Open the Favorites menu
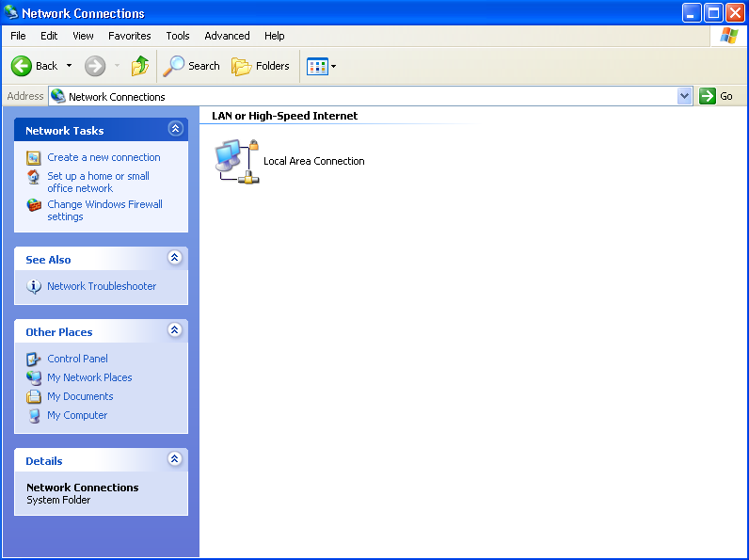Screen dimensions: 749x560 click(x=130, y=36)
